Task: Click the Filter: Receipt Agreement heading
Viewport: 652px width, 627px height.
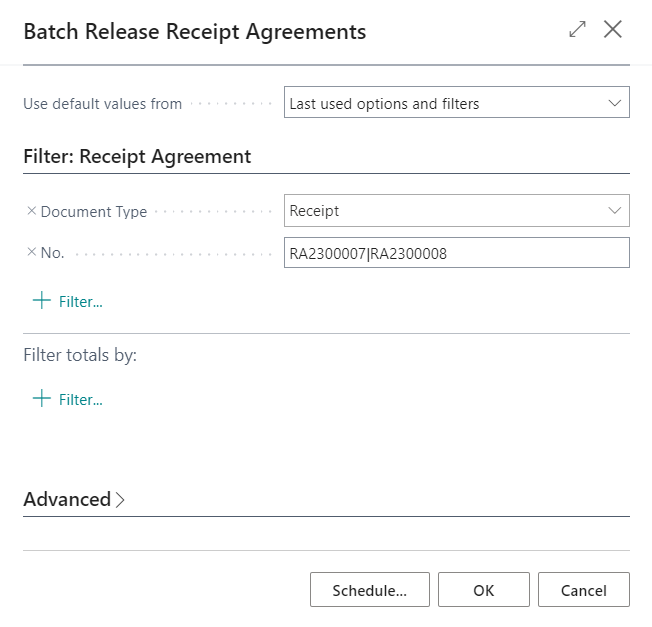Action: 137,157
